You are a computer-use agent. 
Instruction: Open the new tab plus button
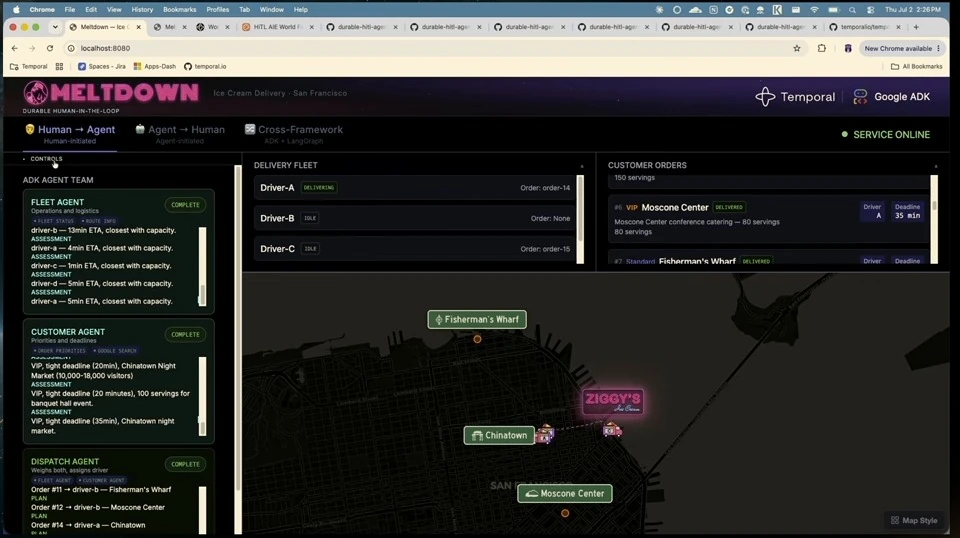(916, 27)
